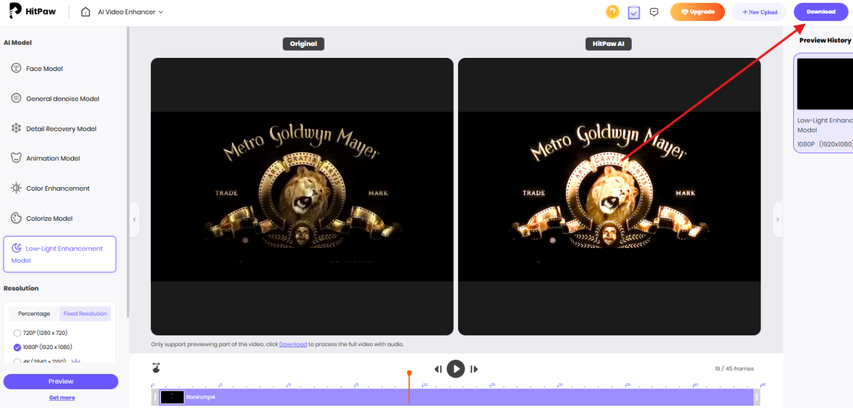Step back to the previous frame
The height and width of the screenshot is (408, 853).
pyautogui.click(x=438, y=369)
